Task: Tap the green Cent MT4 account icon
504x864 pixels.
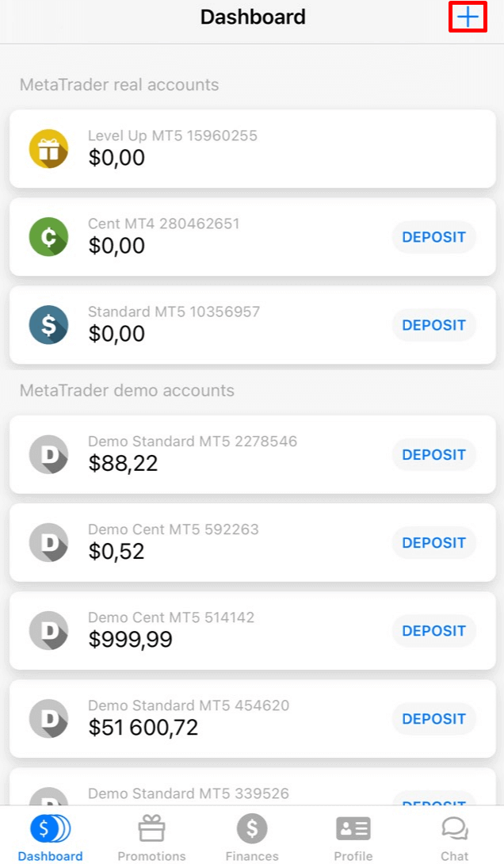Action: coord(48,236)
